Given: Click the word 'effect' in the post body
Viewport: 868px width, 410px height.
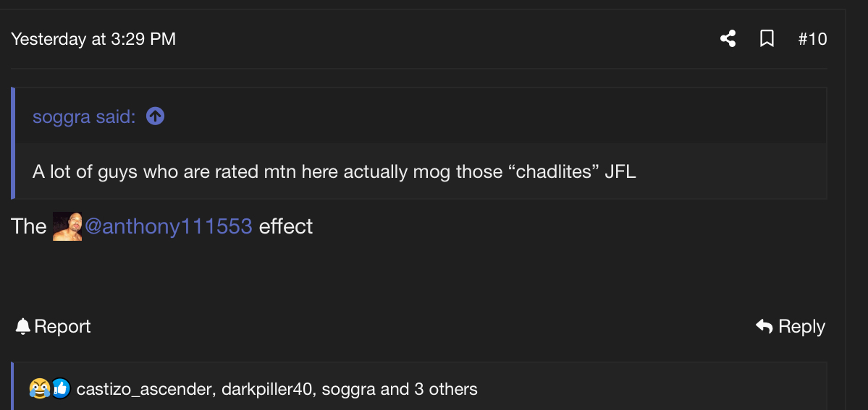Looking at the screenshot, I should point(286,226).
